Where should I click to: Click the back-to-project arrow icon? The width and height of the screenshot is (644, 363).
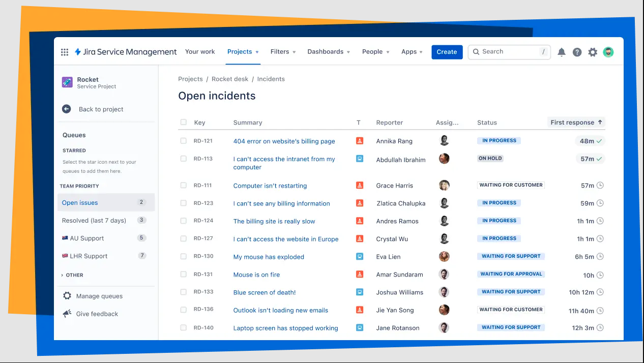pyautogui.click(x=66, y=109)
